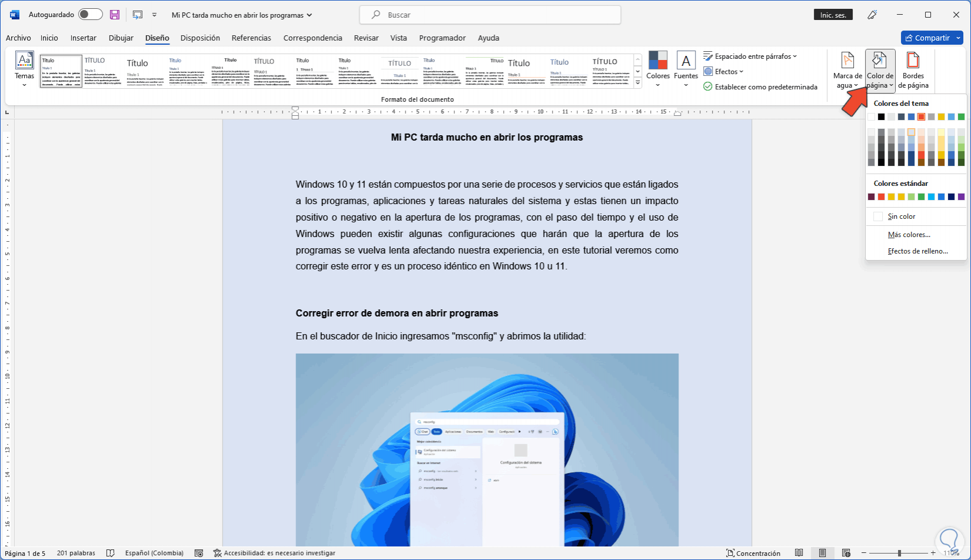Open the Correspondencia tab
Image resolution: width=971 pixels, height=560 pixels.
(x=312, y=38)
